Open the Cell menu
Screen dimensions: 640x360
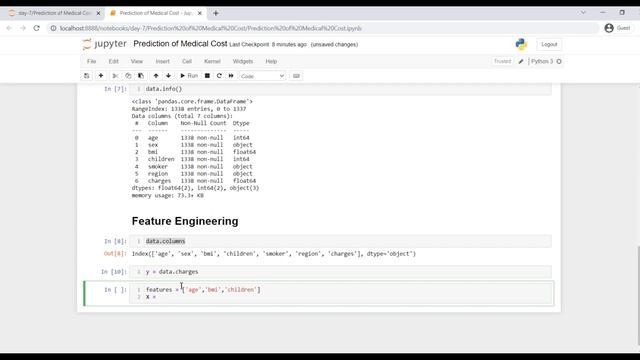coord(187,61)
